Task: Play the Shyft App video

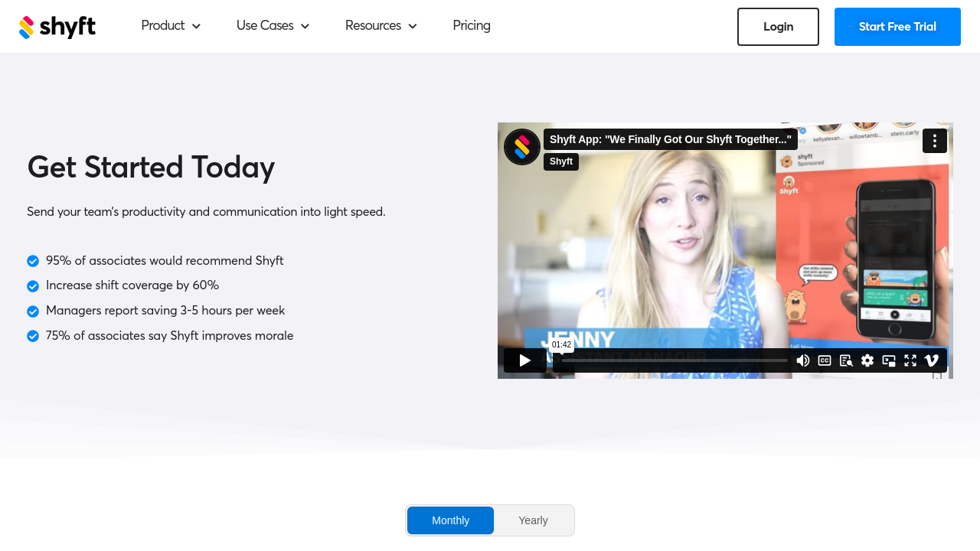Action: coord(524,360)
